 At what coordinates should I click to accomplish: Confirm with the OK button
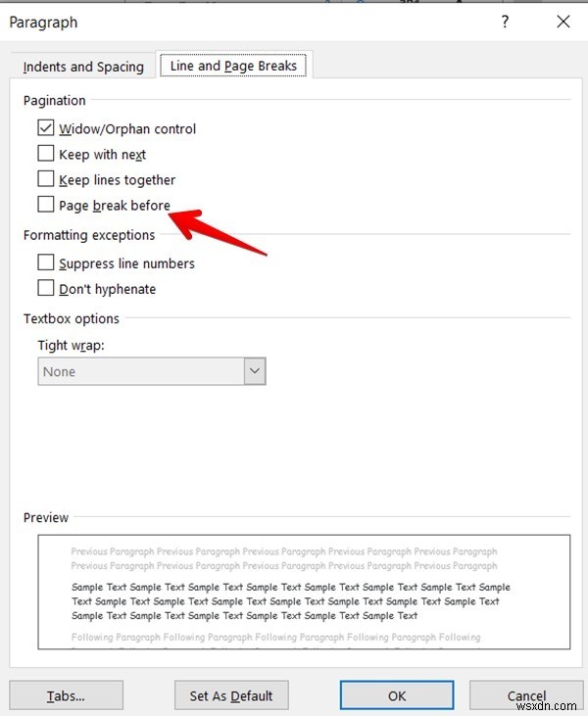tap(396, 696)
